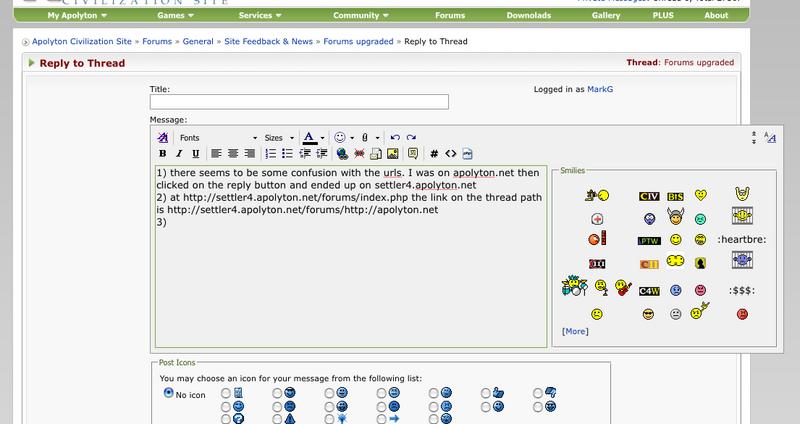Toggle bold formatting in the editor

point(163,154)
